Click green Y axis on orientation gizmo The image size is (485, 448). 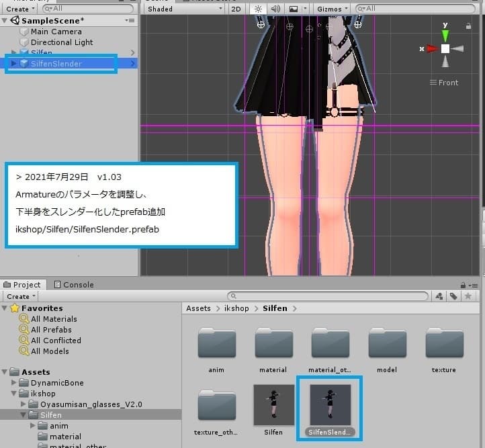point(445,34)
